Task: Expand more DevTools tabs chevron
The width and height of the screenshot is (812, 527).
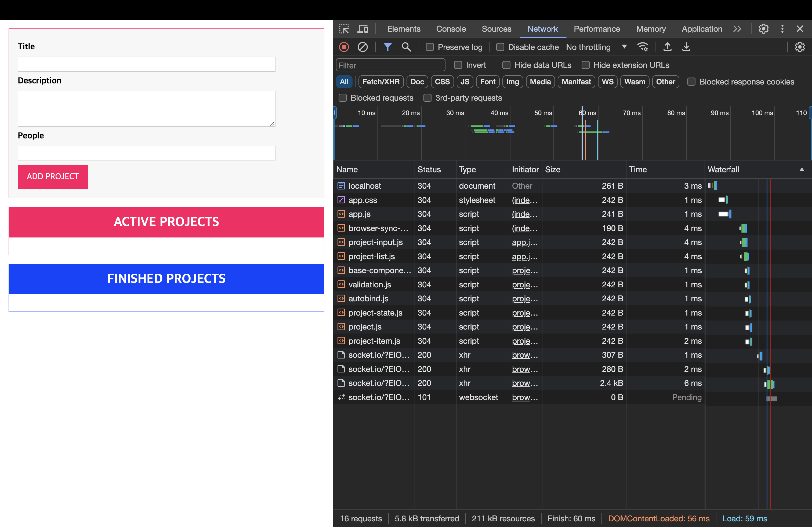Action: (x=737, y=29)
